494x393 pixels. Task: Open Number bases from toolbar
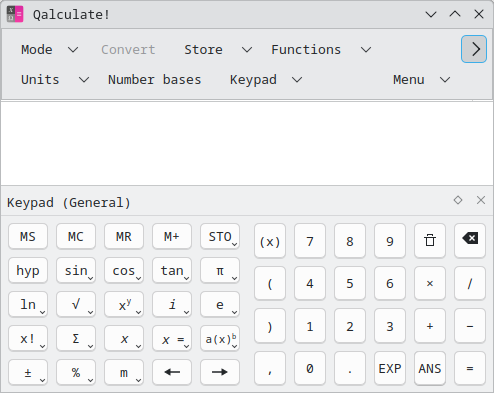tap(155, 80)
